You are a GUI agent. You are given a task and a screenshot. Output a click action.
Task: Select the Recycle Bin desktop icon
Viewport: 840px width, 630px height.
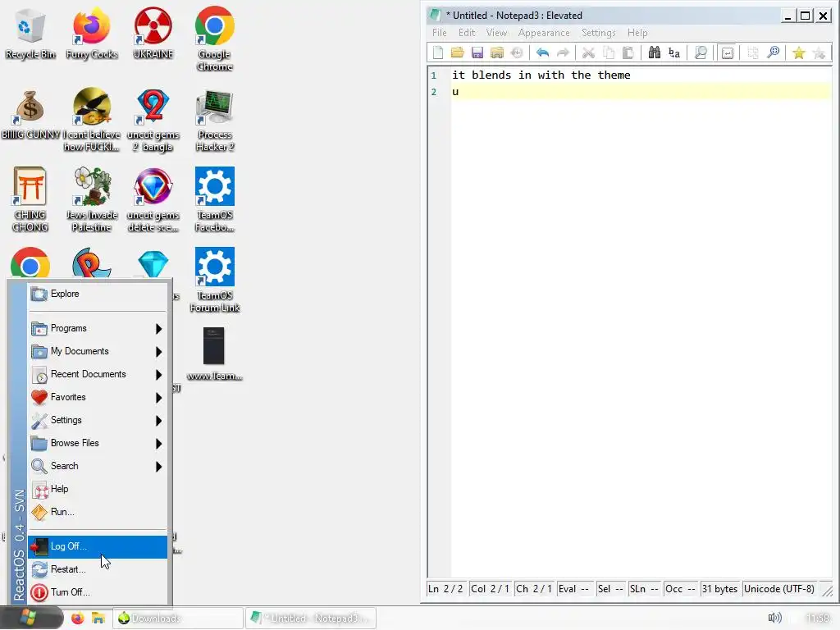(30, 34)
